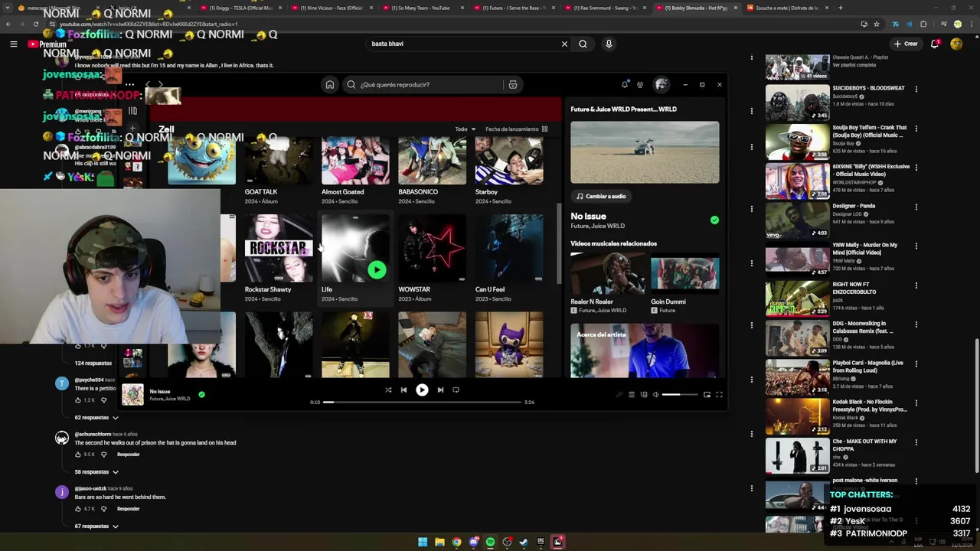Open Spotify Browse icon inside search bar
980x551 pixels.
coord(513,85)
